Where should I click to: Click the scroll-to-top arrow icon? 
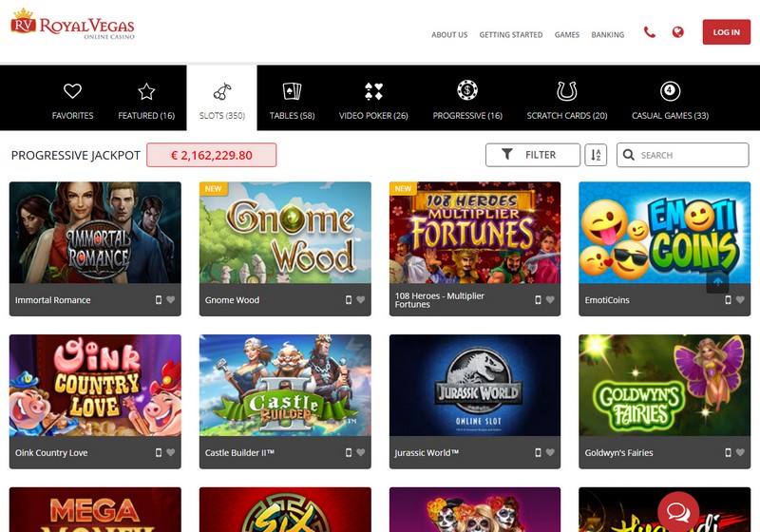(x=718, y=282)
